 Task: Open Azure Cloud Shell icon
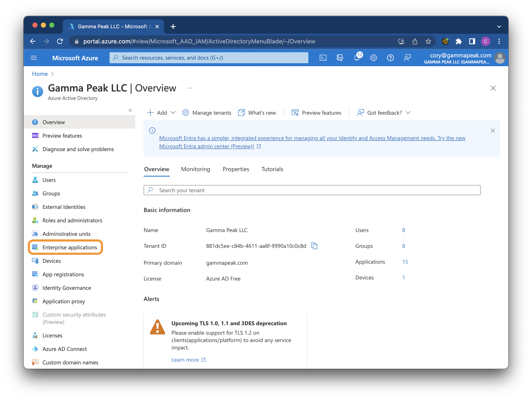(323, 58)
